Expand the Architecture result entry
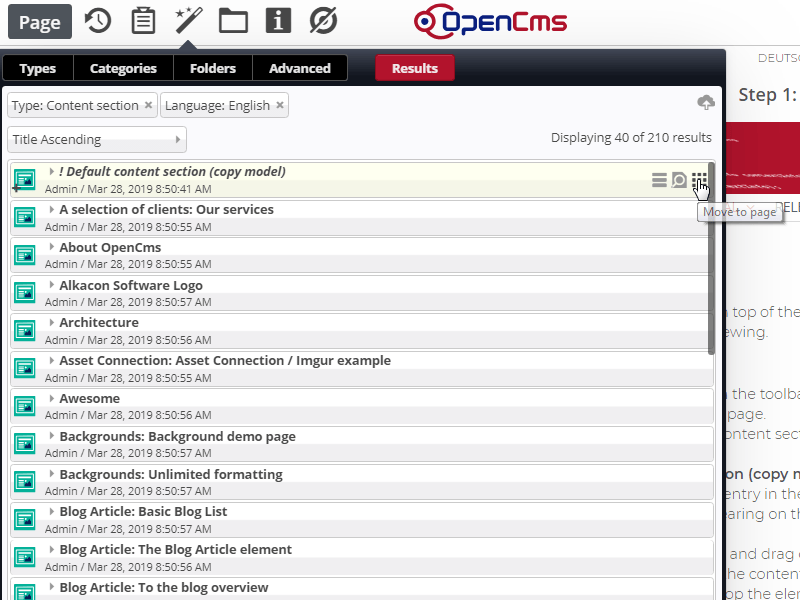This screenshot has height=600, width=800. [52, 323]
